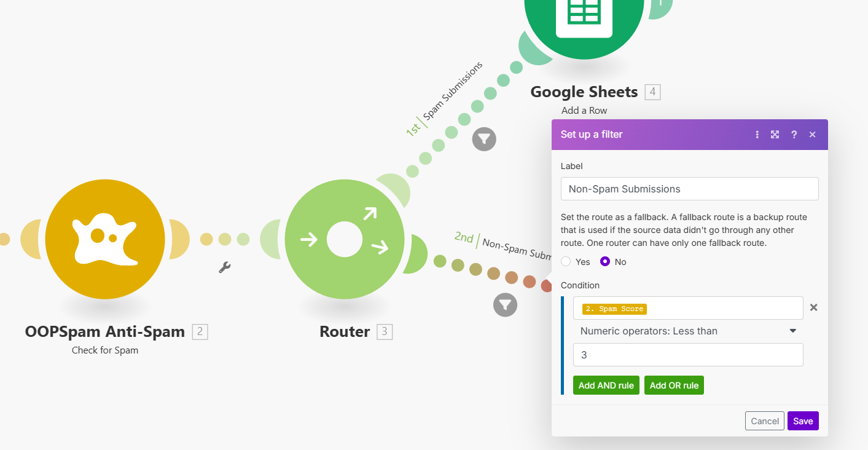868x450 pixels.
Task: Click the Router module title
Action: (345, 331)
